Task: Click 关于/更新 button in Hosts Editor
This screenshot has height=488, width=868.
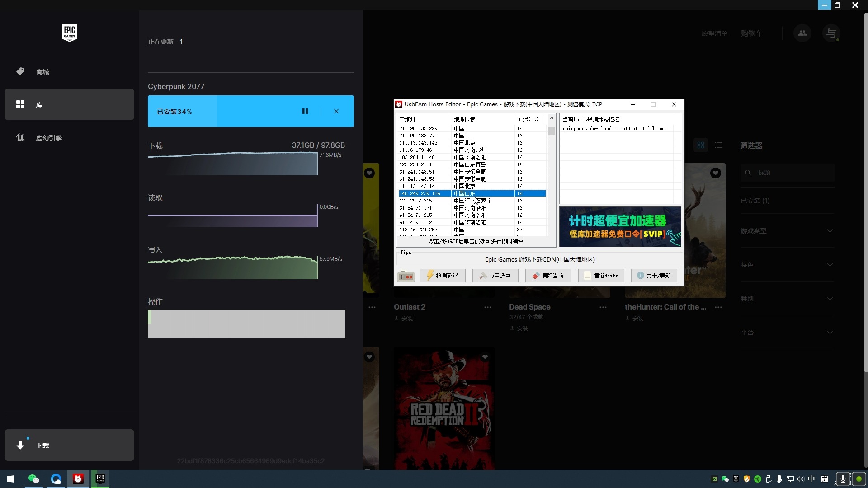Action: coord(654,276)
